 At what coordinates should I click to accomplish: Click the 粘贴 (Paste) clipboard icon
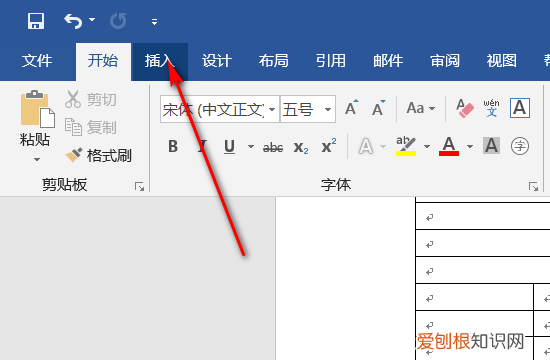(37, 109)
